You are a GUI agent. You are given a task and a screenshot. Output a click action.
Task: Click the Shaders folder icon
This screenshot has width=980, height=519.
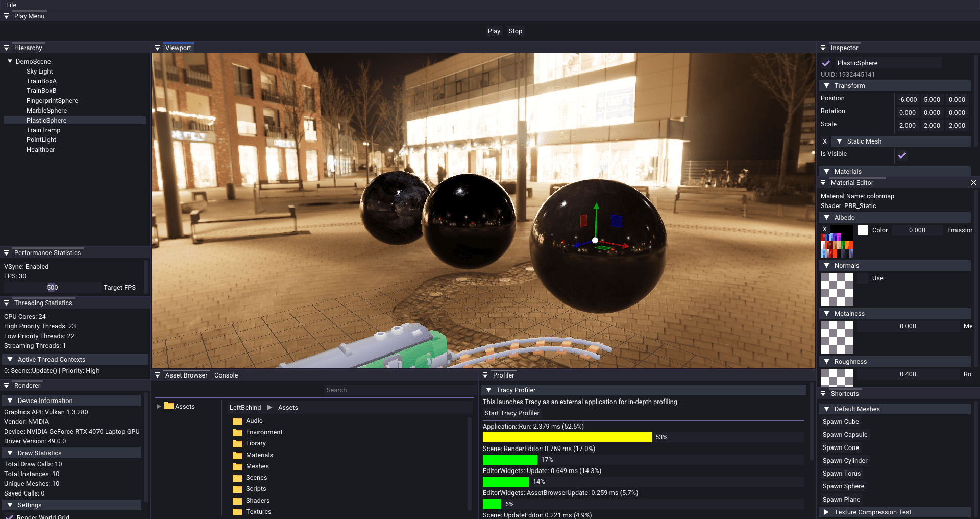(x=237, y=501)
